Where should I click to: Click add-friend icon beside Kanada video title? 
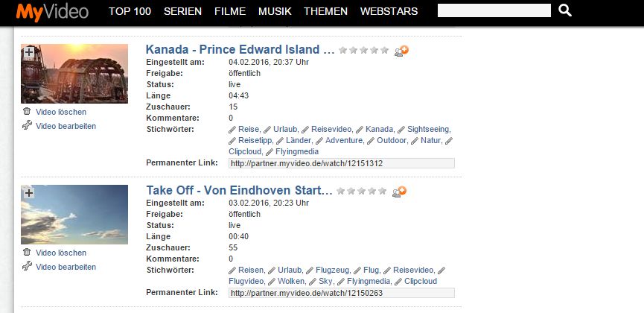click(402, 51)
